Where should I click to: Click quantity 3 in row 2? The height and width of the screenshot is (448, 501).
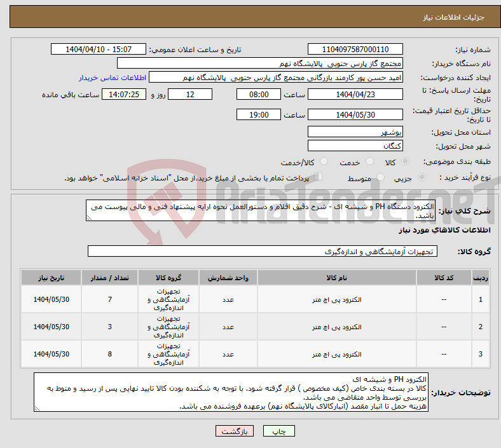pos(109,327)
